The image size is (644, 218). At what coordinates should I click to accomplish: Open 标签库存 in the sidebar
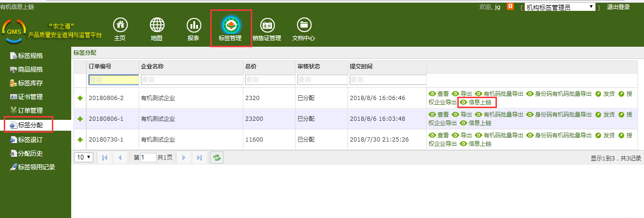[x=31, y=84]
